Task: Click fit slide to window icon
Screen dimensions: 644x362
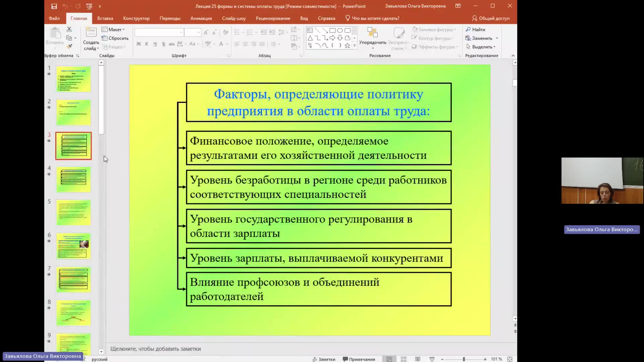Action: tap(509, 359)
